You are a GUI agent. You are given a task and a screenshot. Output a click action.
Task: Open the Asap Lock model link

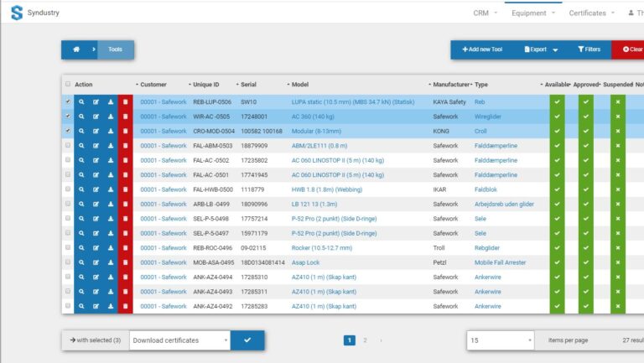(307, 262)
